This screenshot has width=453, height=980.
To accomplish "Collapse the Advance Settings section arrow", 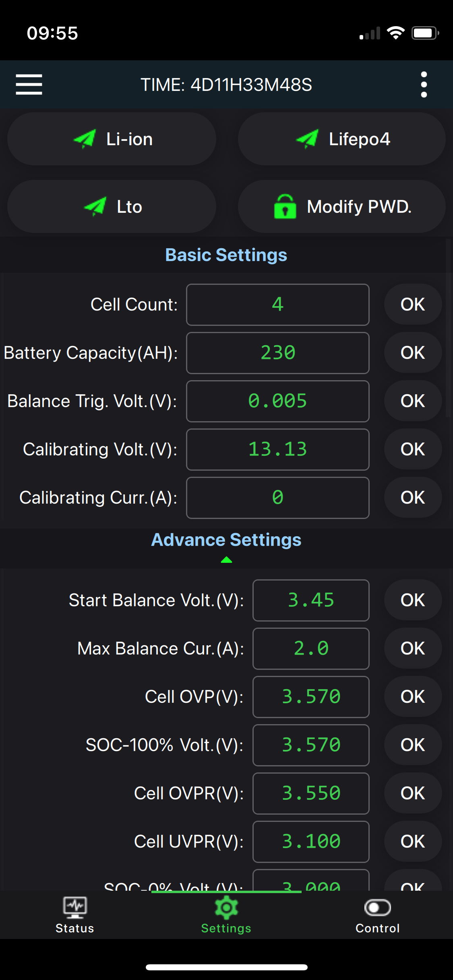I will pos(226,560).
